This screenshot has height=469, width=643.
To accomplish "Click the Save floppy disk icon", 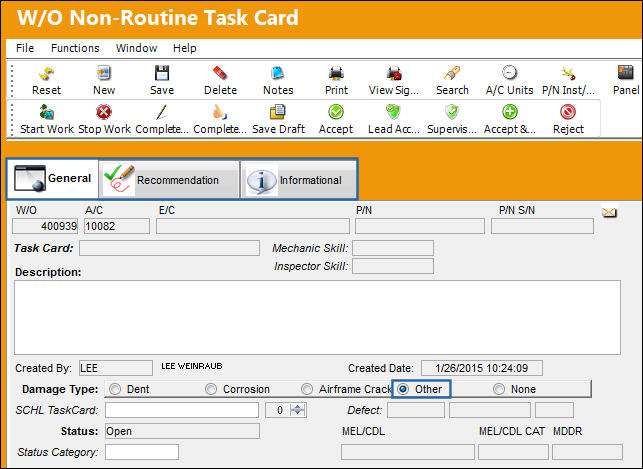I will tap(162, 73).
